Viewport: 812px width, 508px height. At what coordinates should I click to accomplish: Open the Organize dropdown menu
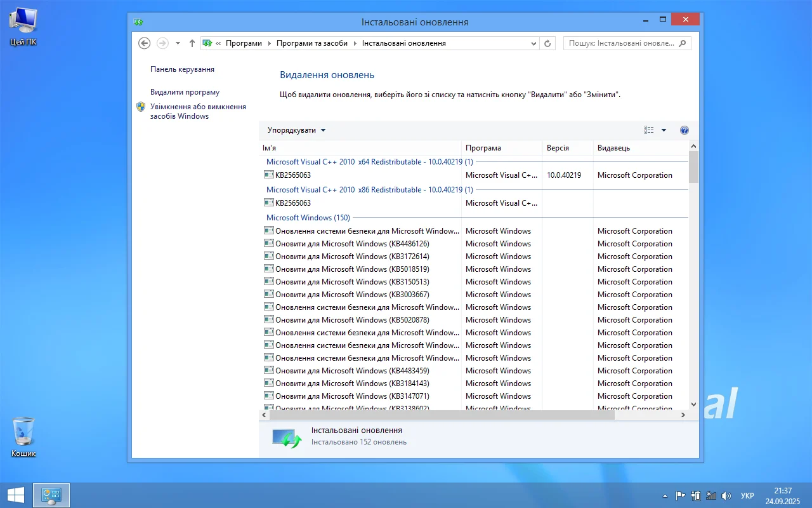pos(296,130)
